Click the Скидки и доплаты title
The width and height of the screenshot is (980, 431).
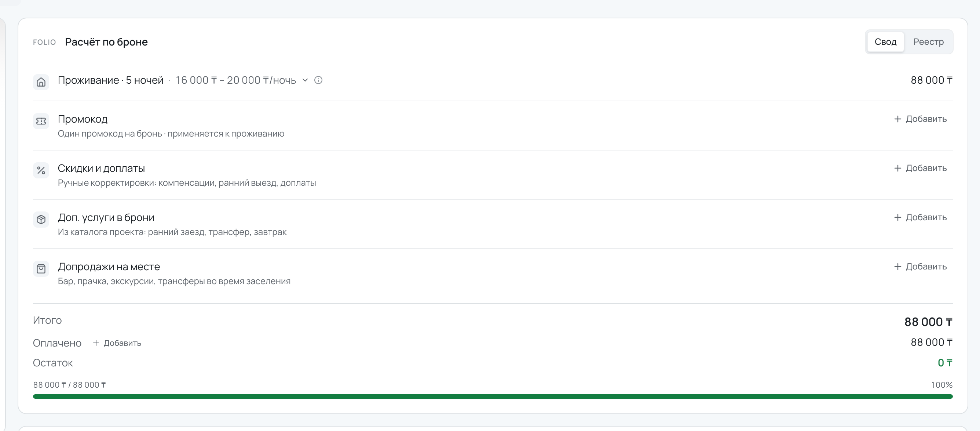click(x=101, y=168)
